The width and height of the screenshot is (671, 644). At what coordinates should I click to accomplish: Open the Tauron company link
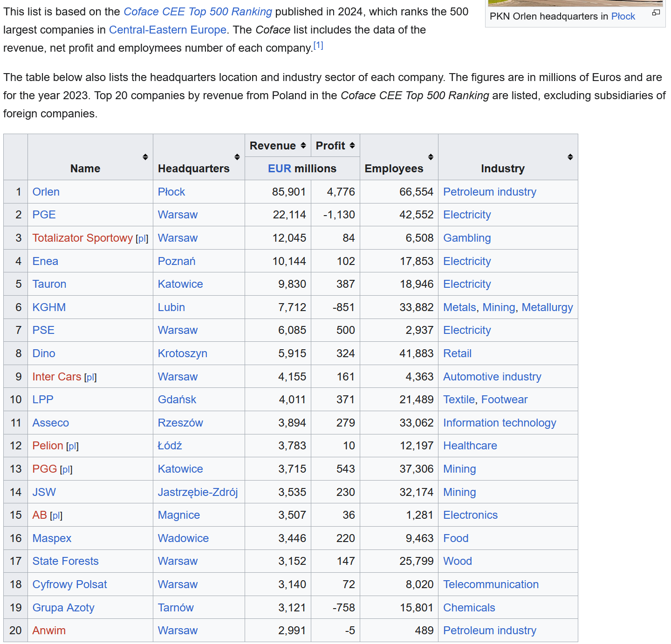pyautogui.click(x=49, y=284)
